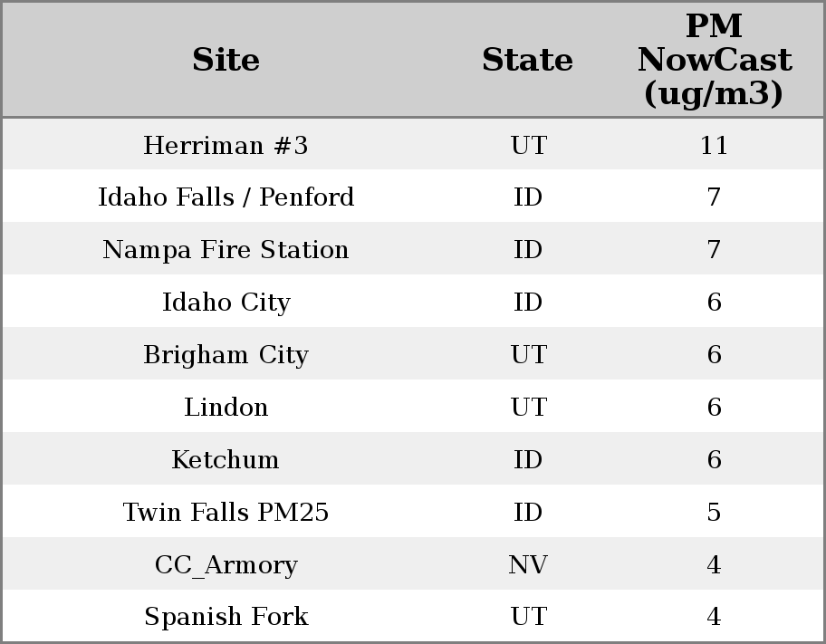Click the NV state cell
This screenshot has height=644, width=826.
(528, 565)
